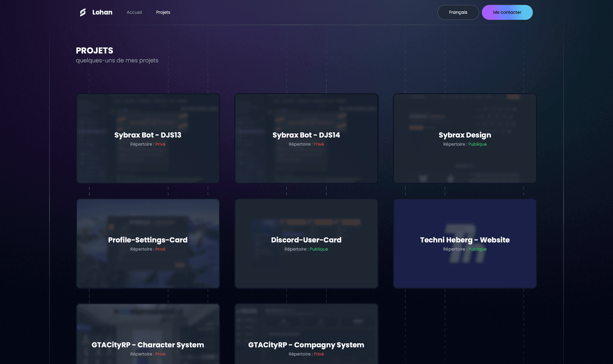Open the Français language selector
This screenshot has width=613, height=364.
pos(458,12)
